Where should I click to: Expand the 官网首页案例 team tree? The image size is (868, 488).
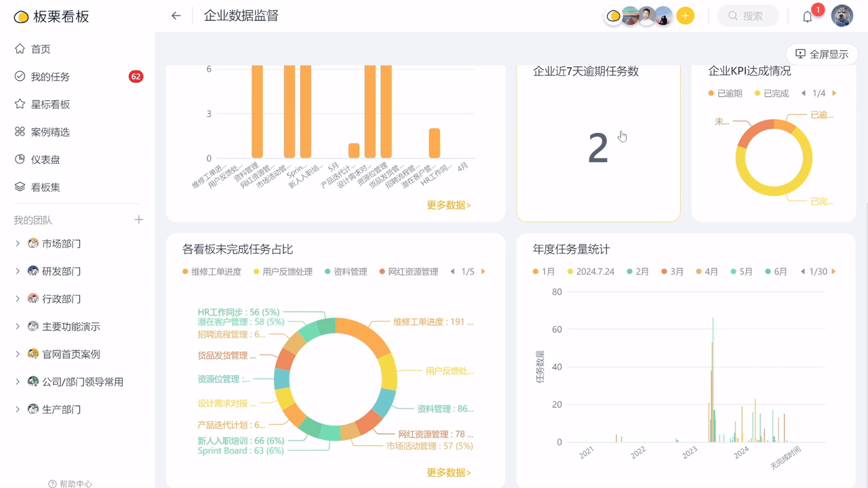(x=18, y=354)
